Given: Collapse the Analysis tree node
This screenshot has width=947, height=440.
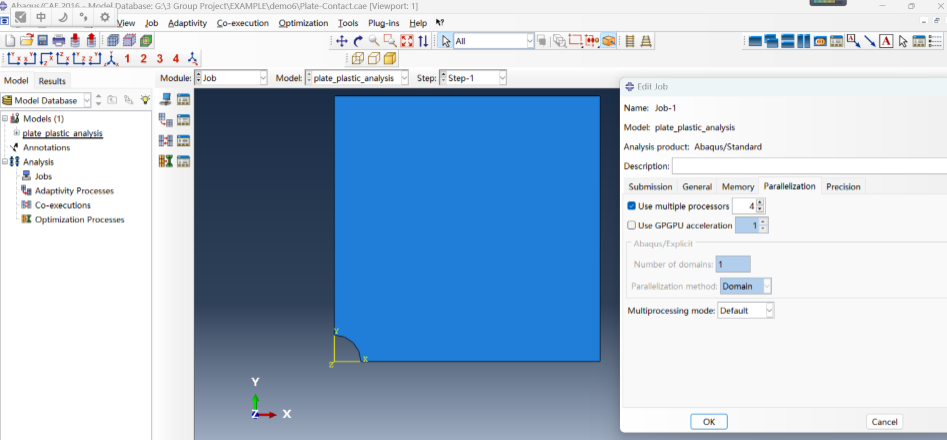Looking at the screenshot, I should click(5, 161).
